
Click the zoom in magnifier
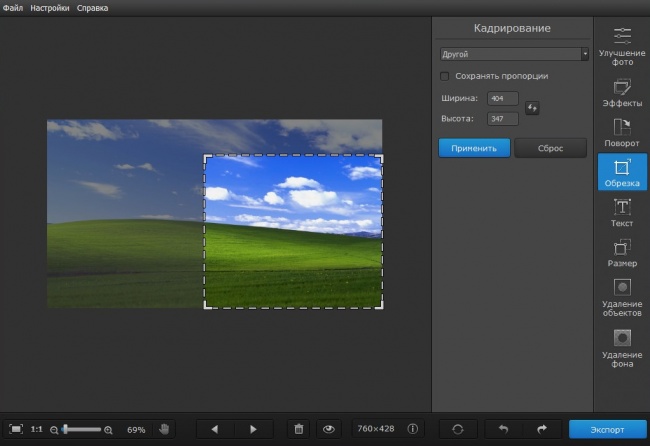coord(108,430)
